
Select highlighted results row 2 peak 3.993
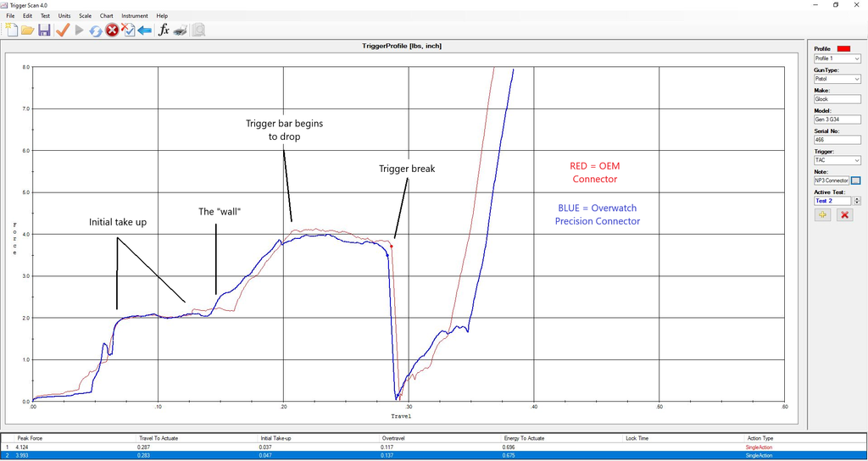point(434,455)
